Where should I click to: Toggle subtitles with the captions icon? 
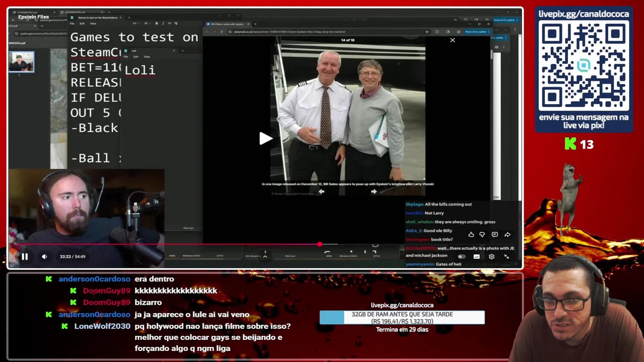[476, 256]
